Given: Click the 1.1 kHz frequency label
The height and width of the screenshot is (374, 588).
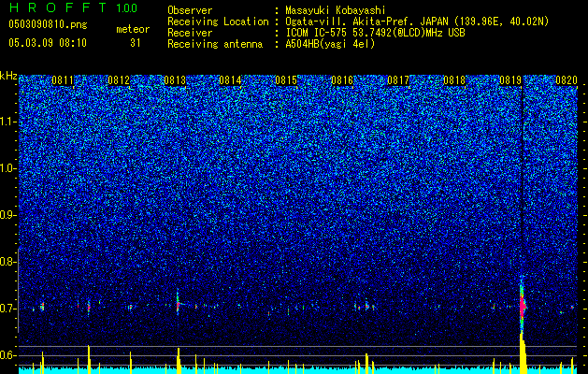Looking at the screenshot, I should 7,122.
